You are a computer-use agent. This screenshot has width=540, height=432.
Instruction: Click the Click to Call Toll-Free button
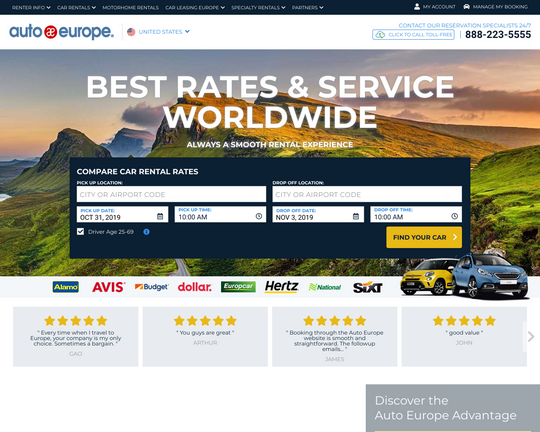pos(413,34)
